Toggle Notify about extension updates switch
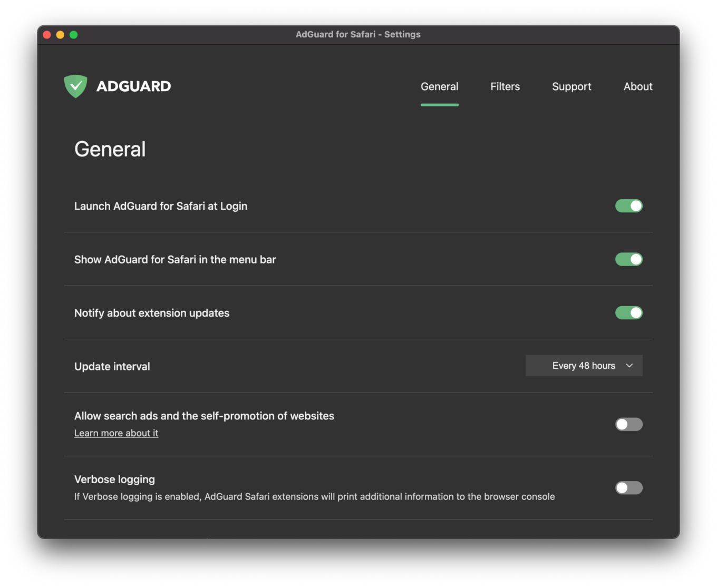Image resolution: width=717 pixels, height=588 pixels. (628, 313)
